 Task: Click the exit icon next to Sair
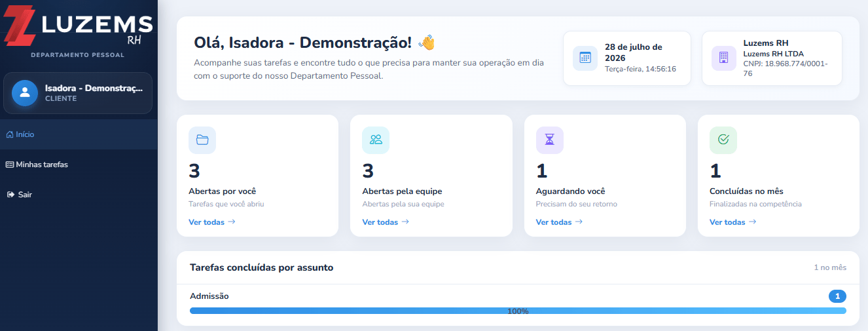coord(10,195)
